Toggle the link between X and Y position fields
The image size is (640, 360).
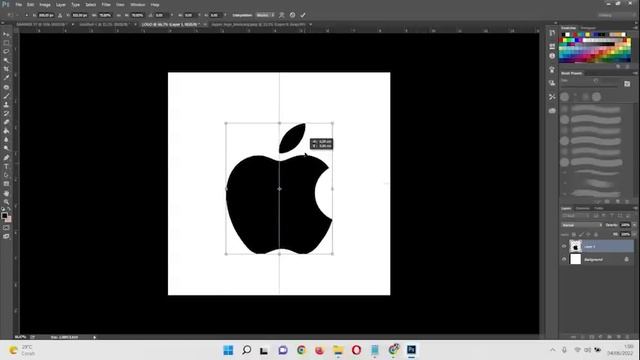[x=60, y=15]
